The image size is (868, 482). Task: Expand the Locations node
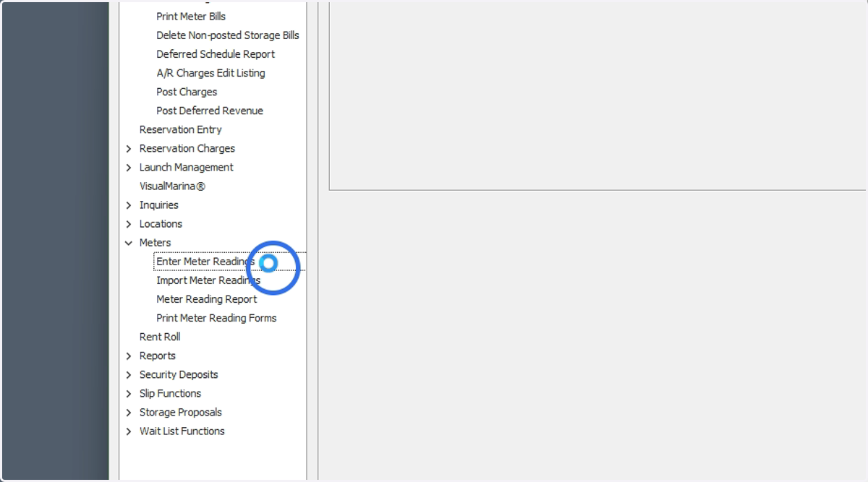(129, 223)
